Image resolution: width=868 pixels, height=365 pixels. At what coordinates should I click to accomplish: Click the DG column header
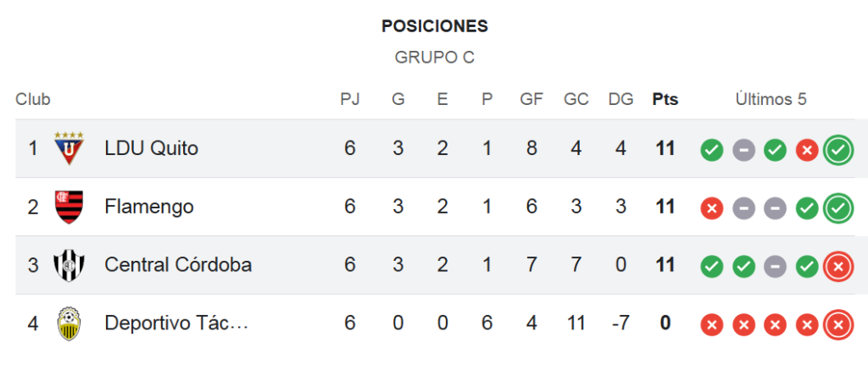(620, 100)
